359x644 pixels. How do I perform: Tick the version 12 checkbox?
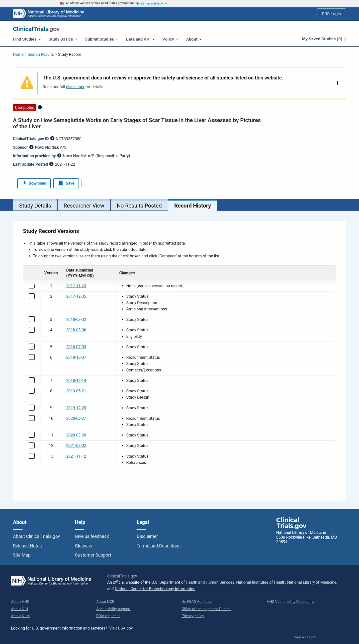[31, 445]
